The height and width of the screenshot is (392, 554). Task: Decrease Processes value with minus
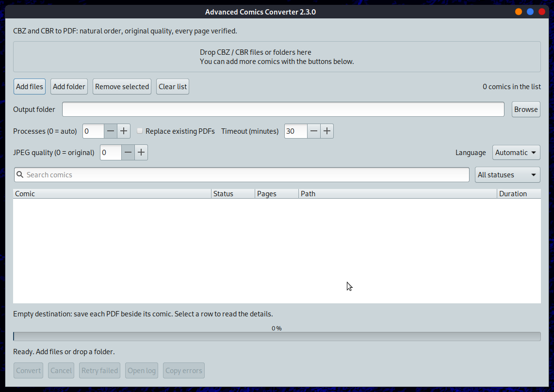coord(111,131)
